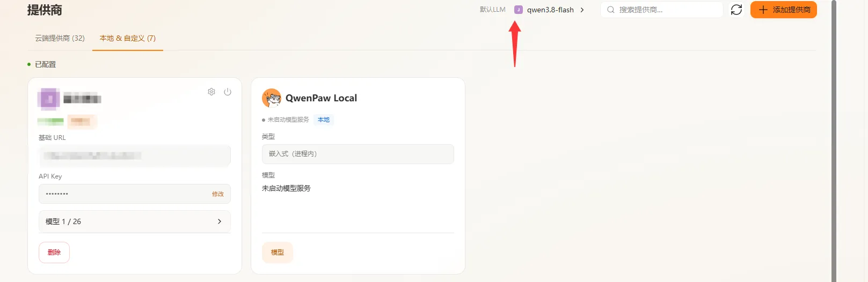Expand the chevron next to qwen3.8-flash

582,10
